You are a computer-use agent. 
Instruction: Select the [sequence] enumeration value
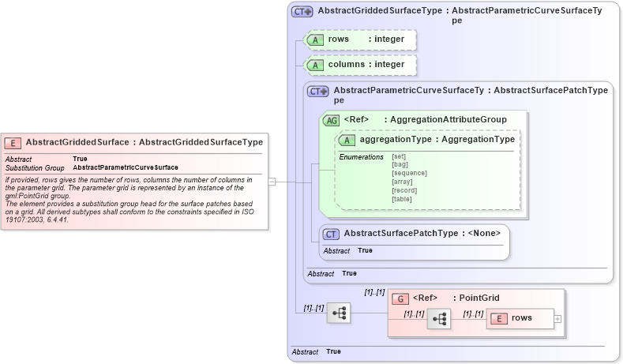409,173
